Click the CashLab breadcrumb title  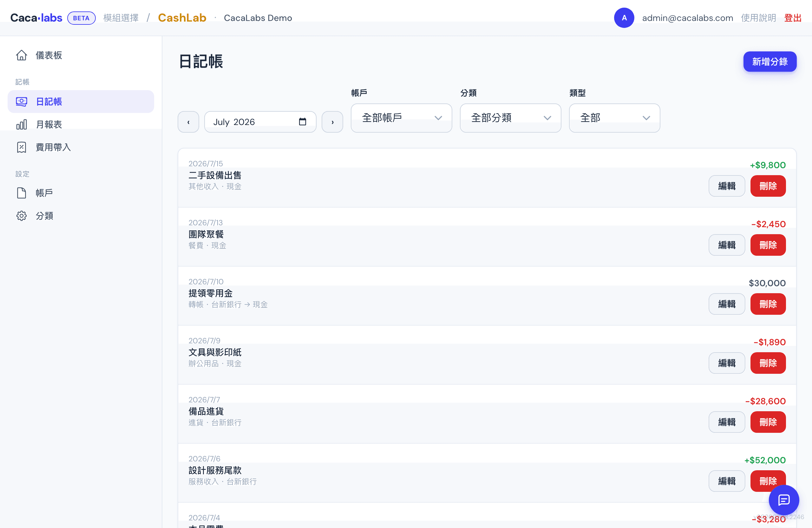coord(182,18)
